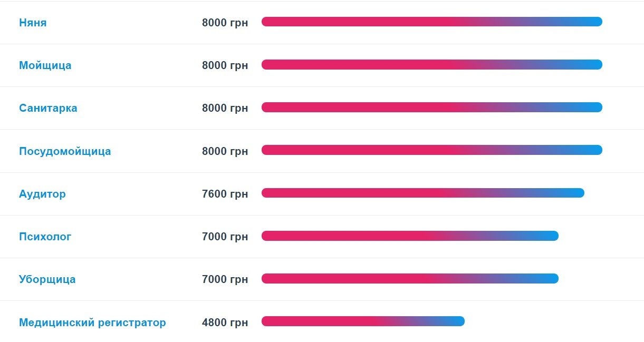
Task: Click the Мойщица salary bar
Action: [x=431, y=65]
